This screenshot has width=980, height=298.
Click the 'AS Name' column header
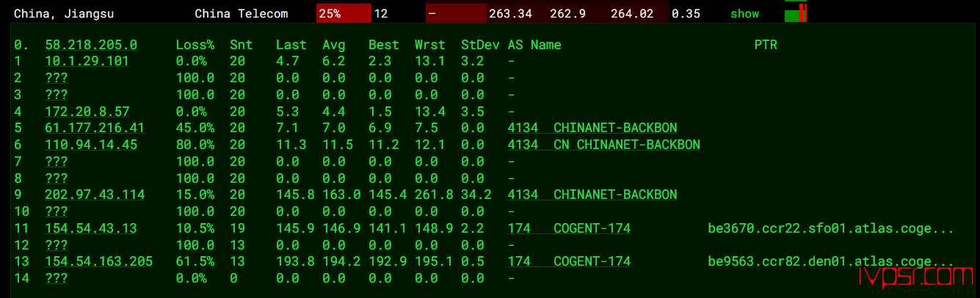[534, 45]
